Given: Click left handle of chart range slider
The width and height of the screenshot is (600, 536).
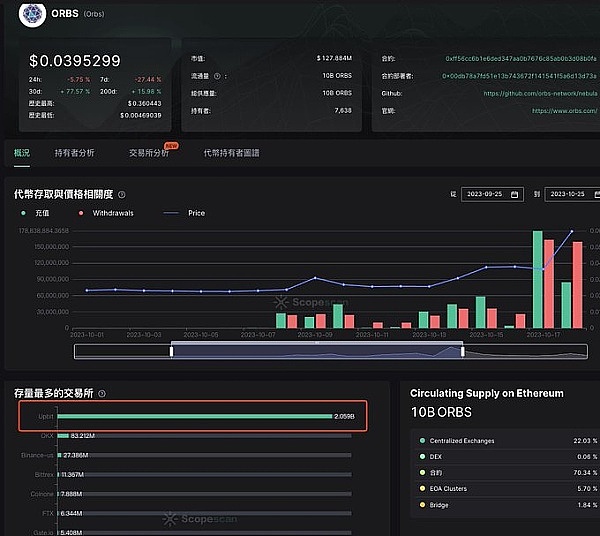Looking at the screenshot, I should (172, 349).
